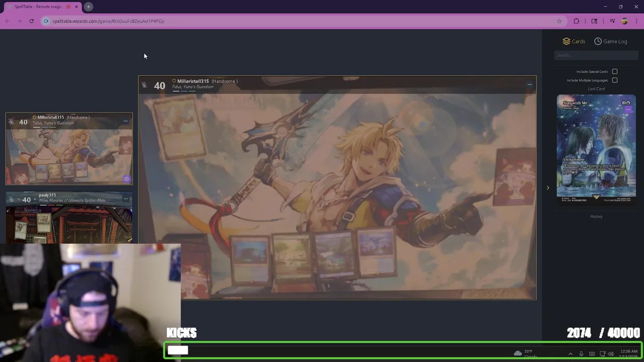Open media controls icon in toolbar
The width and height of the screenshot is (644, 362).
612,21
